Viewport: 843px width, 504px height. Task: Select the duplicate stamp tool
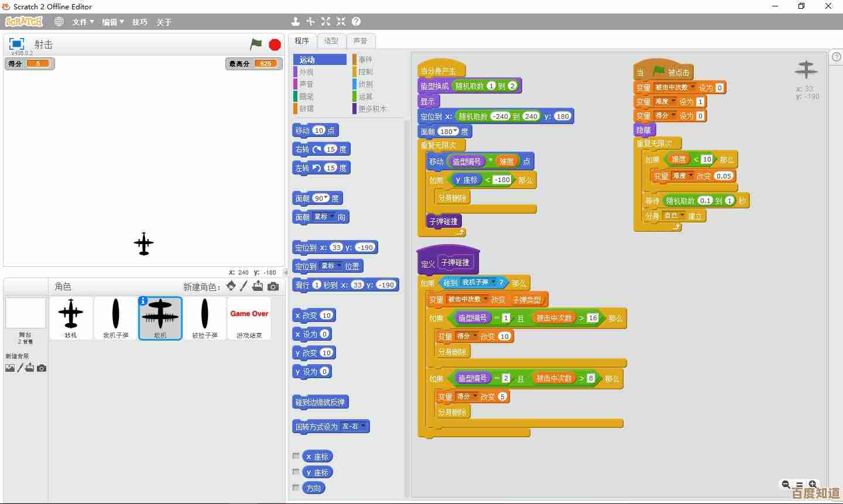(x=296, y=22)
